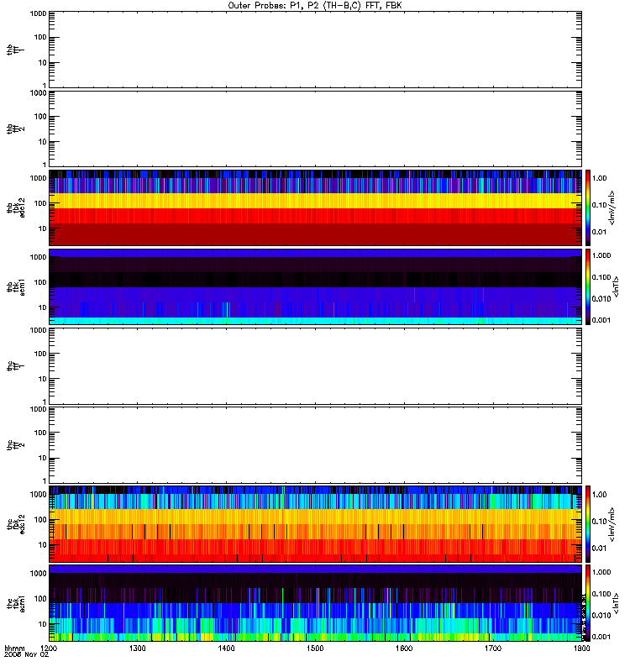
Task: Click the <|nT|> unit label beside thb scm1 colorbar
Action: 617,286
